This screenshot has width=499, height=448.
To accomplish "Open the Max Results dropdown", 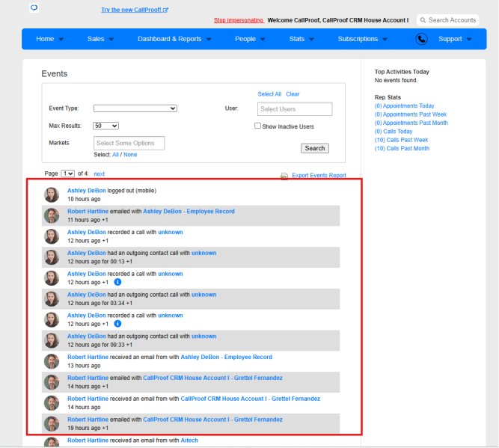I will click(105, 126).
